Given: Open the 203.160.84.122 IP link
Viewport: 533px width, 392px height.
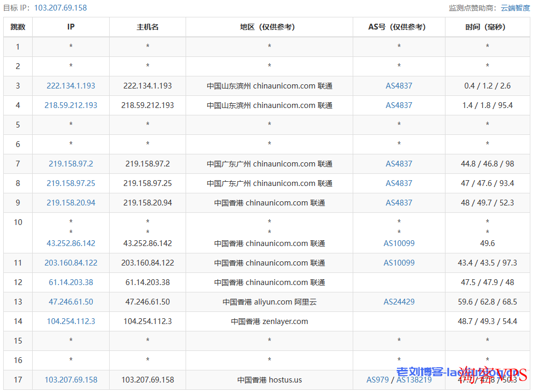Looking at the screenshot, I should pyautogui.click(x=71, y=263).
